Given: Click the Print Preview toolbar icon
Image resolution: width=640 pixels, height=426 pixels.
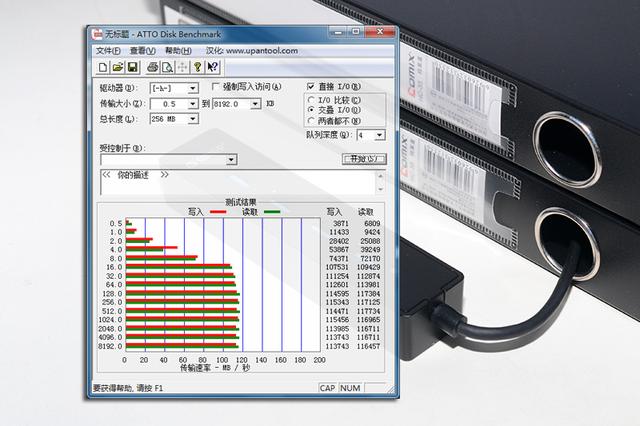Looking at the screenshot, I should (x=167, y=67).
